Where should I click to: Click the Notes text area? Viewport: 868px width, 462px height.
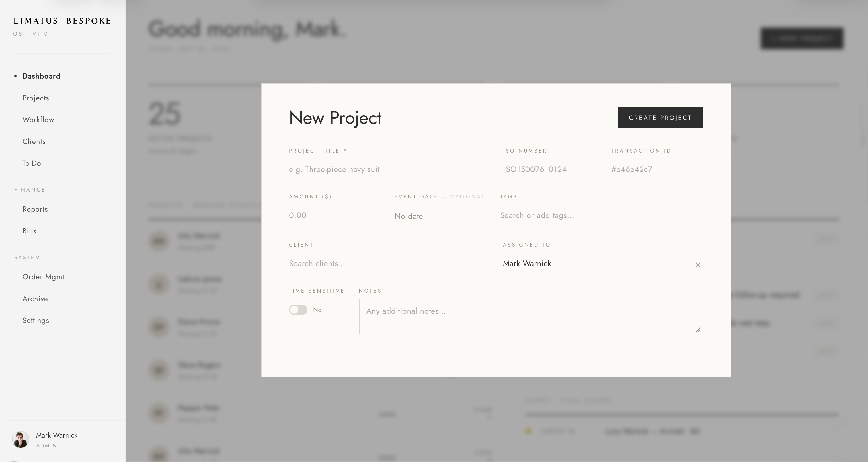click(x=531, y=316)
